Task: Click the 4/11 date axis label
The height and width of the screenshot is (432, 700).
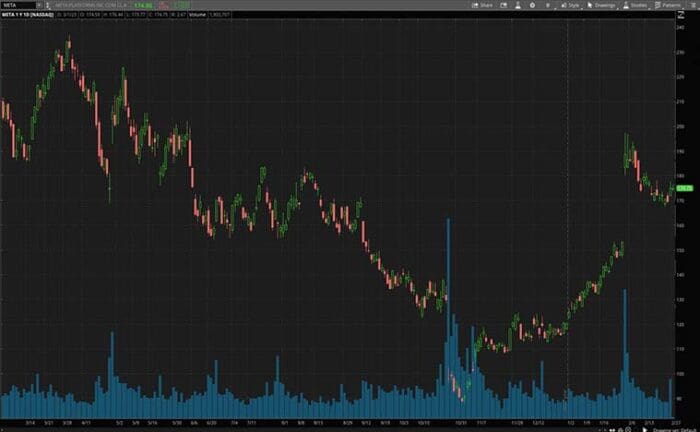Action: pos(86,422)
